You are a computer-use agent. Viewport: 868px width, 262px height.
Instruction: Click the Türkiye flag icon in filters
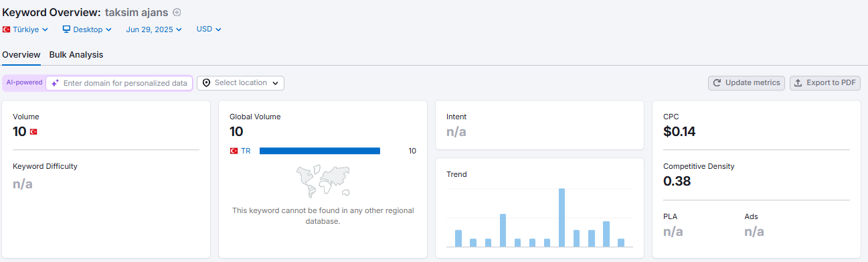click(6, 29)
